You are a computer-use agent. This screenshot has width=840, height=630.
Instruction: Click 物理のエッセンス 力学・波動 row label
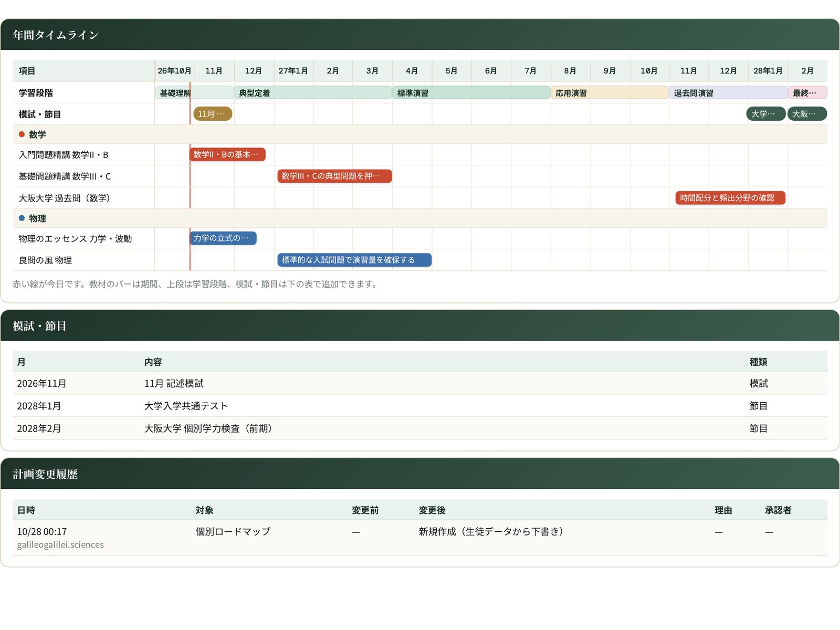[x=75, y=239]
